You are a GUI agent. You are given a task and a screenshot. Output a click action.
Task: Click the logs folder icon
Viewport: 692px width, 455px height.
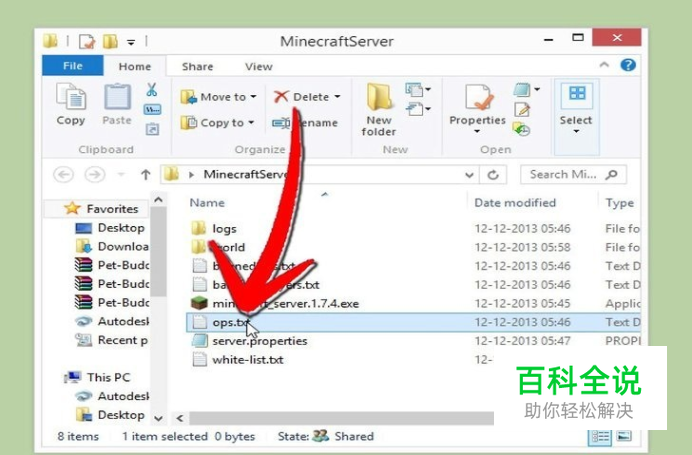click(199, 228)
